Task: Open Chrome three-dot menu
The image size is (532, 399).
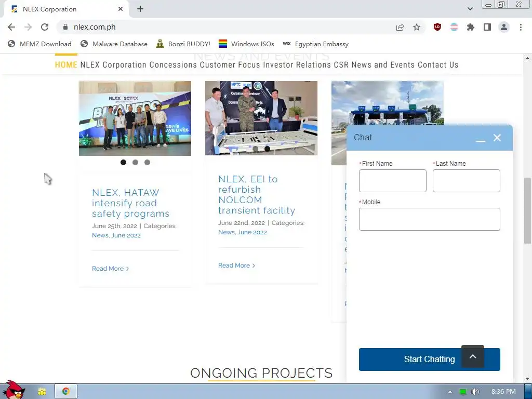Action: [x=521, y=27]
